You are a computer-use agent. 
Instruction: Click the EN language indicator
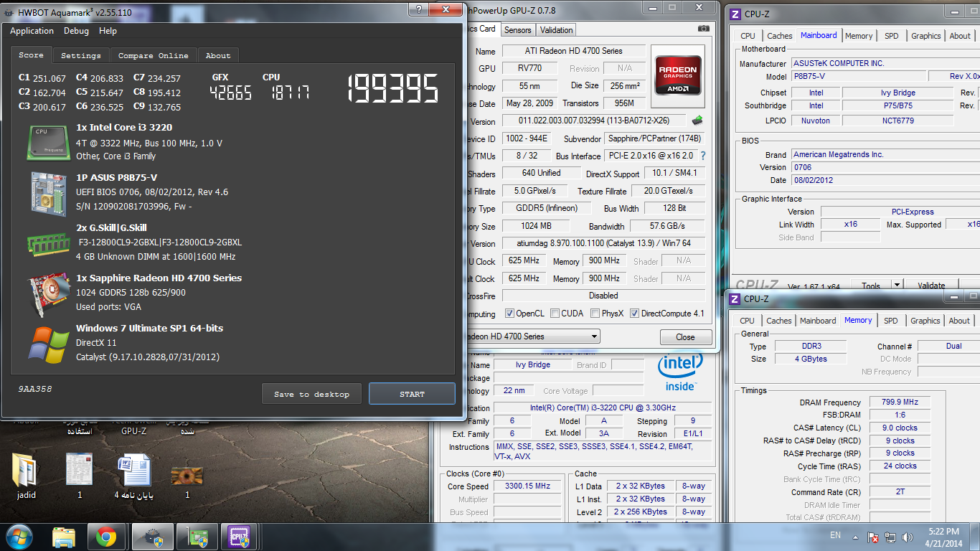(835, 535)
